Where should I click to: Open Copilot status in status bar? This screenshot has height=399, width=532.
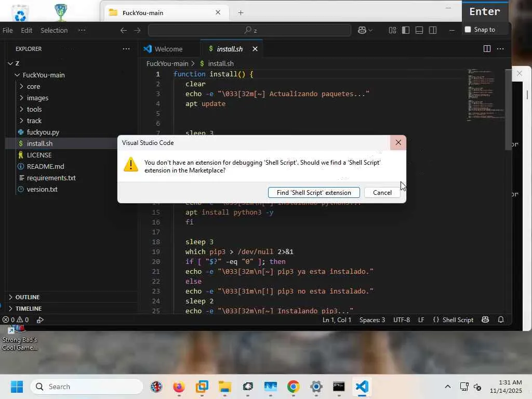click(x=485, y=320)
